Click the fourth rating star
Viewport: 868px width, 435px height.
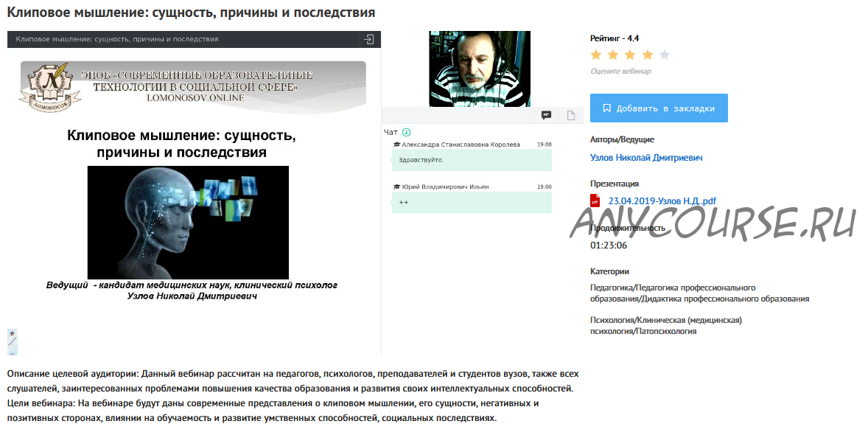pos(648,55)
